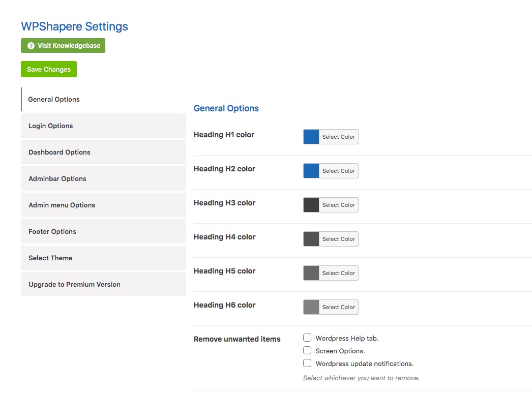Click Select Color for Heading H4
532x394 pixels.
click(339, 239)
